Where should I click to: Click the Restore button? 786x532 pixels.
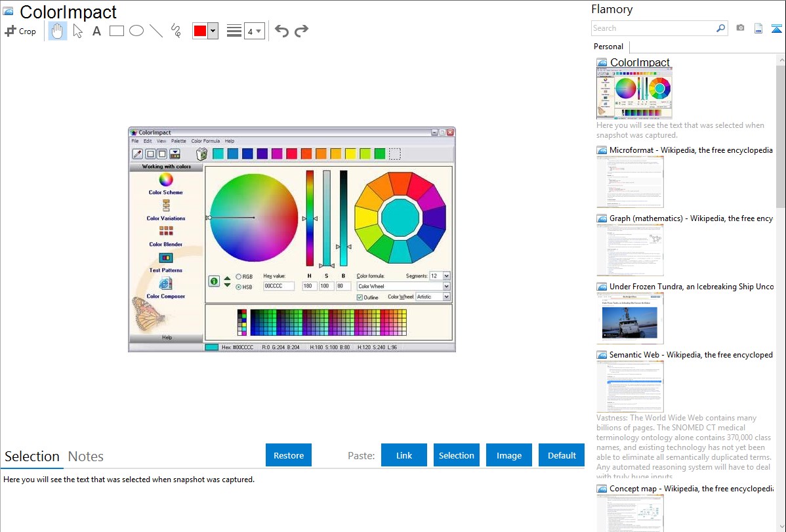[289, 455]
